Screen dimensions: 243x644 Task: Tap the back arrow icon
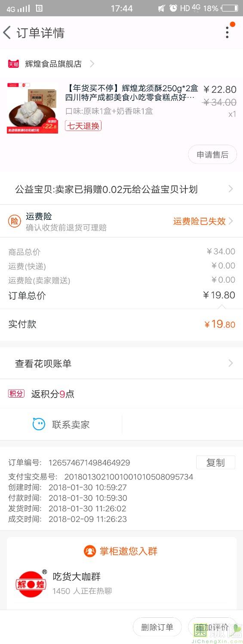click(7, 33)
